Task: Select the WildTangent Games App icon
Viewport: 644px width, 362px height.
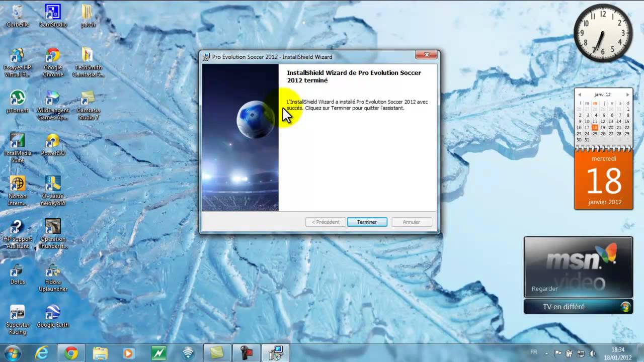Action: [53, 105]
